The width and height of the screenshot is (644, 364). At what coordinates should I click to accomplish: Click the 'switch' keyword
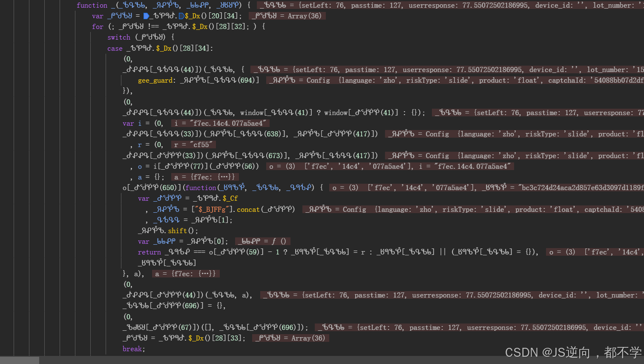(x=119, y=37)
